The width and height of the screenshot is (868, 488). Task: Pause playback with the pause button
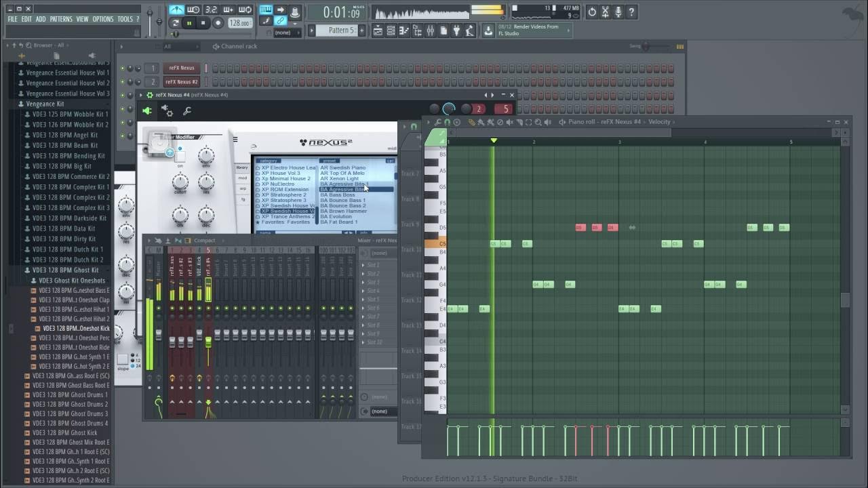tap(189, 23)
